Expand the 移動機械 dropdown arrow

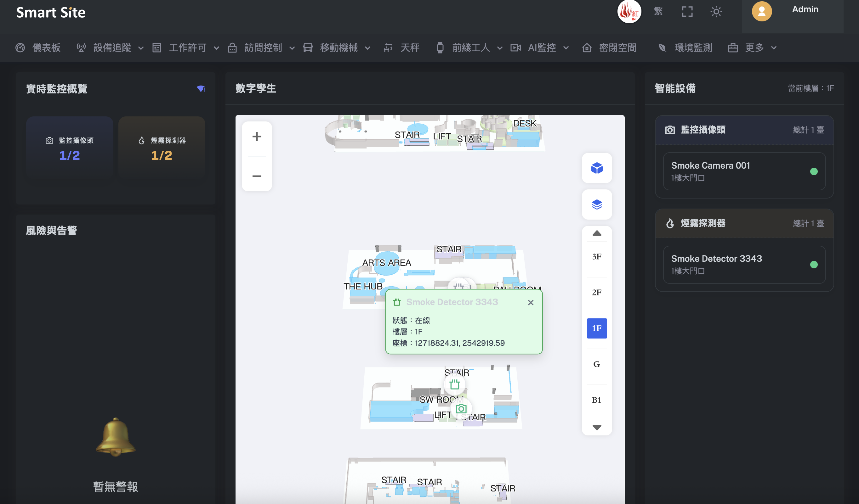[x=367, y=48]
